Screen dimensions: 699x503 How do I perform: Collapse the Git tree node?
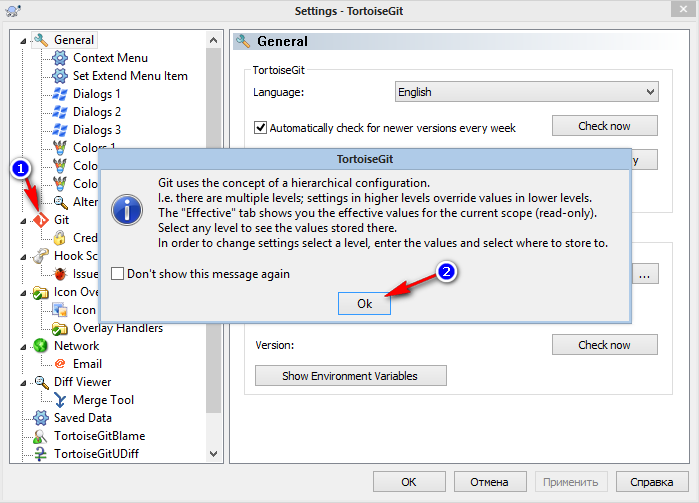point(23,221)
